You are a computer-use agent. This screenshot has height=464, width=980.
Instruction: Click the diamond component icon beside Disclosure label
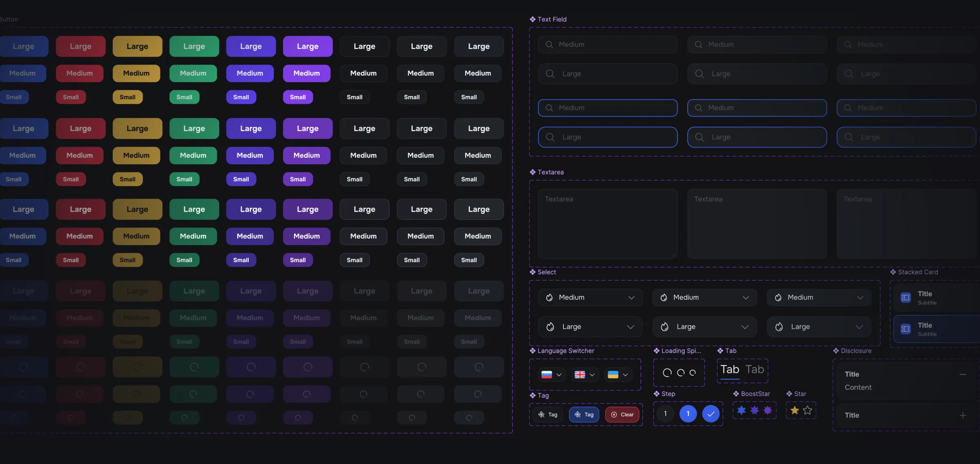836,351
